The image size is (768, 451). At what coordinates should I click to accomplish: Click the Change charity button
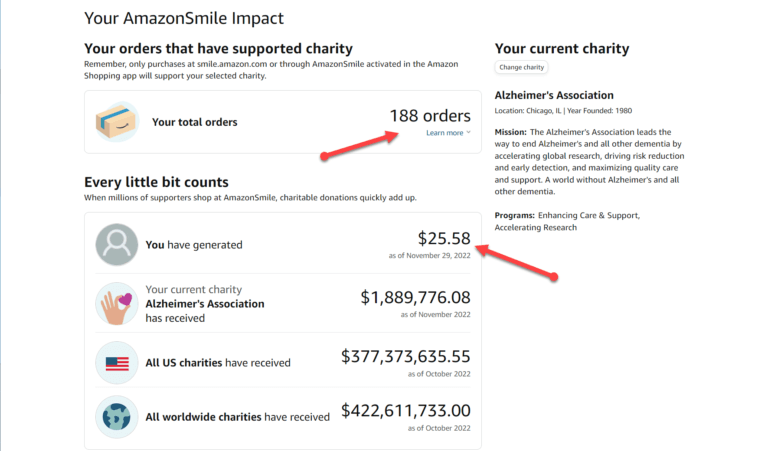pos(521,67)
